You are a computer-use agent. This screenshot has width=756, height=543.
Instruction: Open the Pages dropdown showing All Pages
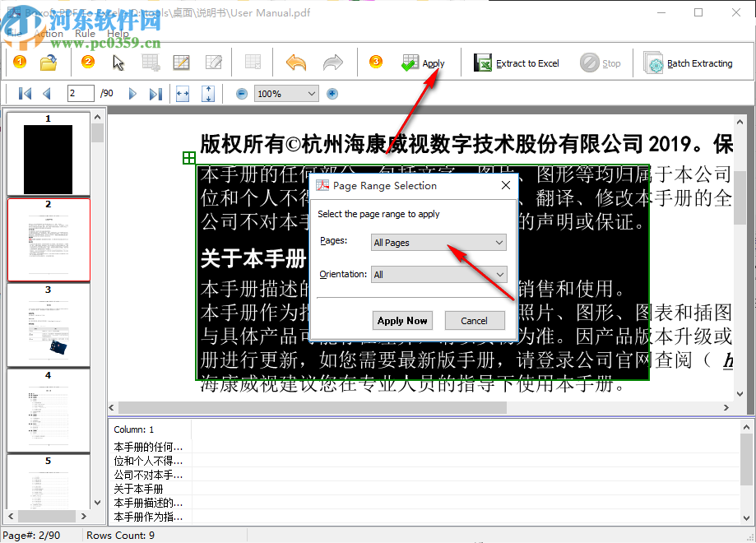438,242
